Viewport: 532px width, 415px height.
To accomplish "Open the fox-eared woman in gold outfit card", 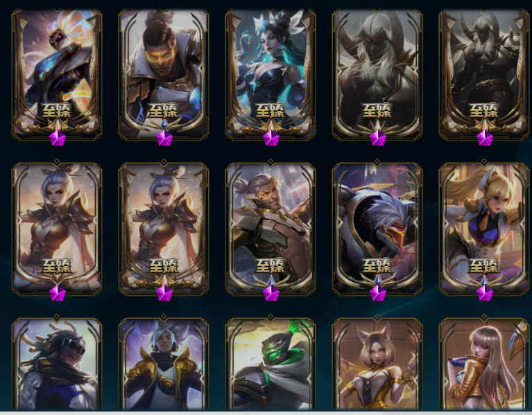I will [x=377, y=364].
